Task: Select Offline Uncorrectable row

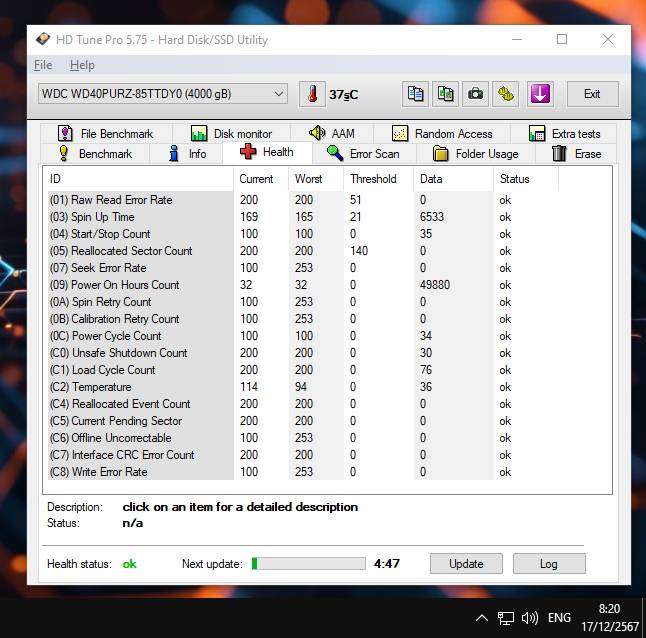Action: point(303,438)
